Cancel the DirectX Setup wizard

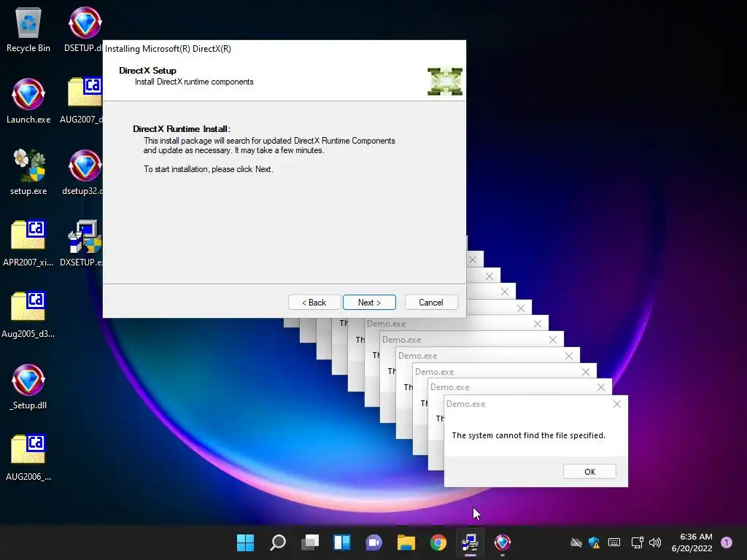pyautogui.click(x=431, y=303)
